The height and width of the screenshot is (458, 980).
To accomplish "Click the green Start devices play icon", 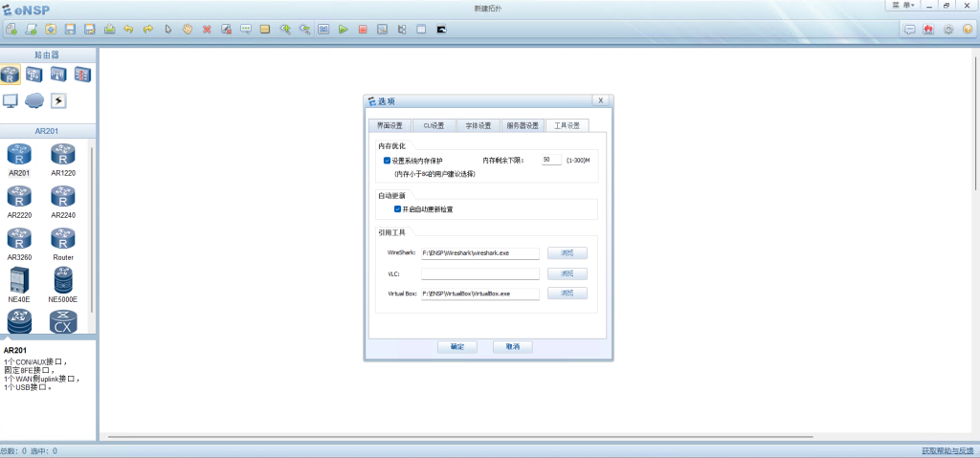I will (344, 30).
